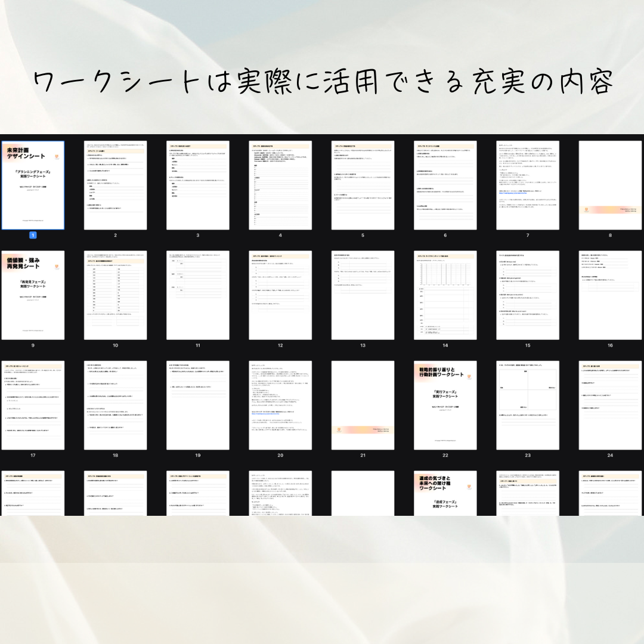Click the page number label 14

(445, 345)
